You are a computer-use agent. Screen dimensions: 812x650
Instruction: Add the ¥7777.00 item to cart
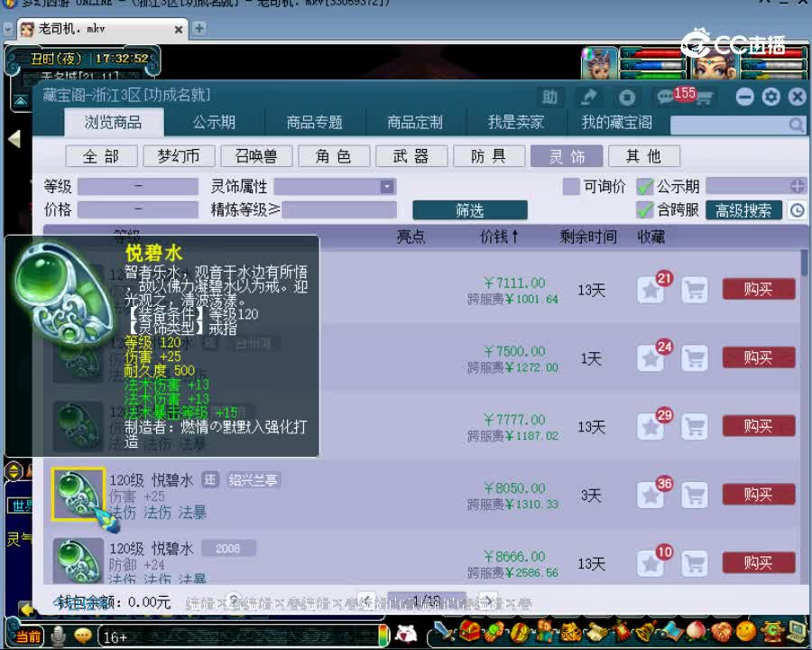click(695, 427)
